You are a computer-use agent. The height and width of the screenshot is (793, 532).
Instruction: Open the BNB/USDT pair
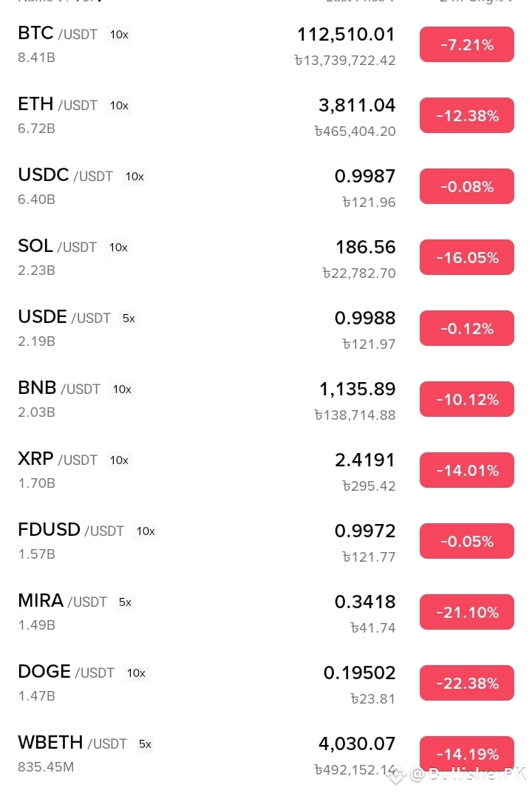pos(266,400)
